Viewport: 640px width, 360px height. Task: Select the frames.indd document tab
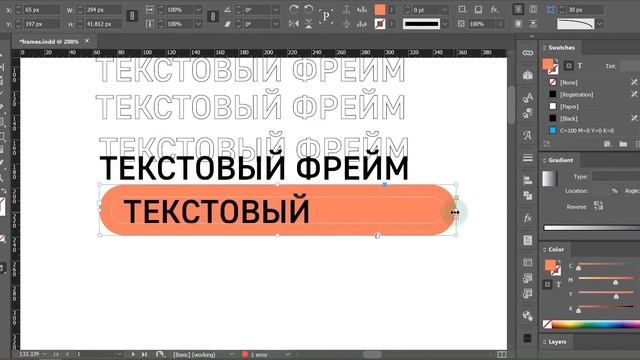point(49,41)
